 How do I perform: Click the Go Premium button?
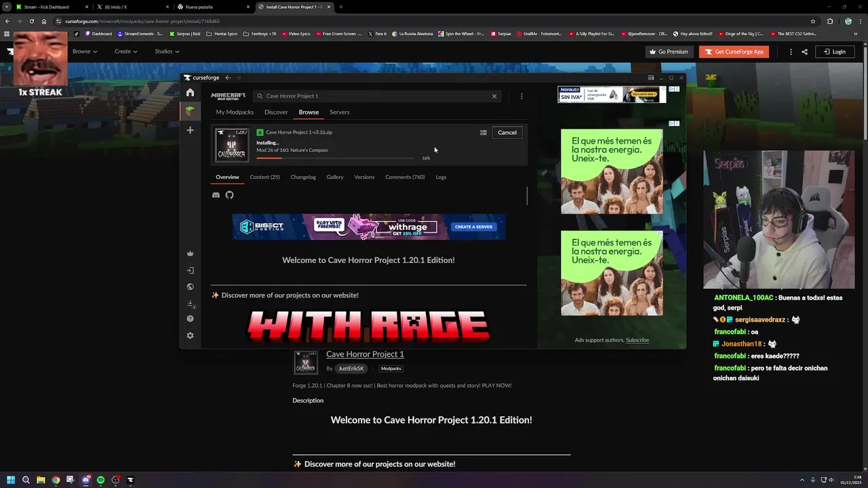(x=669, y=52)
